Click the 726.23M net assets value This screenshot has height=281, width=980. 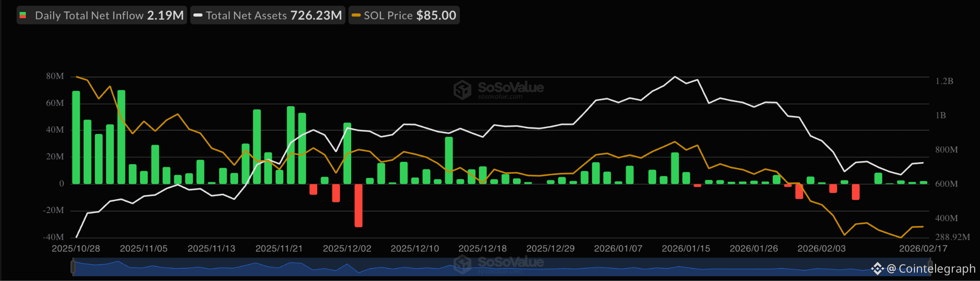316,15
